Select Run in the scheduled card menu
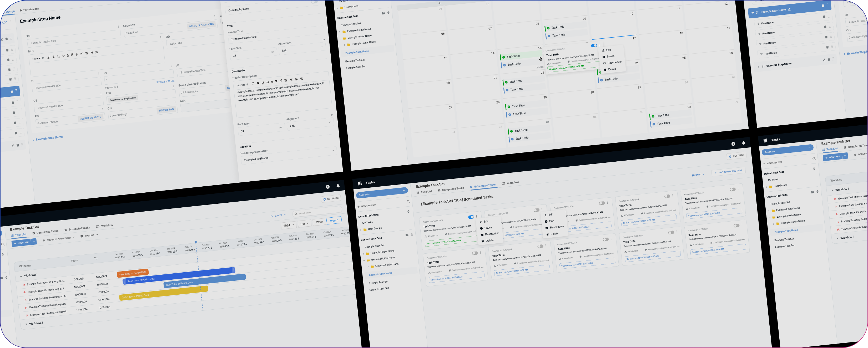Image resolution: width=868 pixels, height=348 pixels. tap(549, 221)
